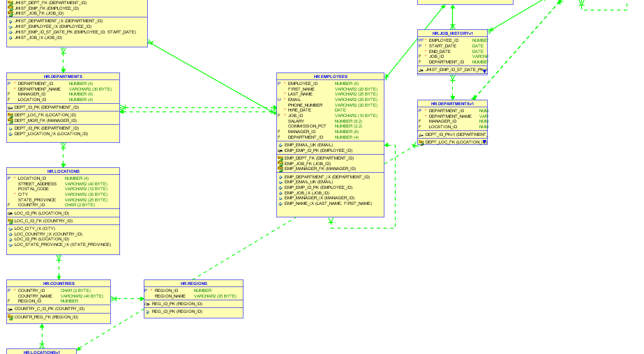Click the primary key icon beside DEPT_ID_PK in HR.DEPARTMENTS
The image size is (644, 354).
point(10,107)
